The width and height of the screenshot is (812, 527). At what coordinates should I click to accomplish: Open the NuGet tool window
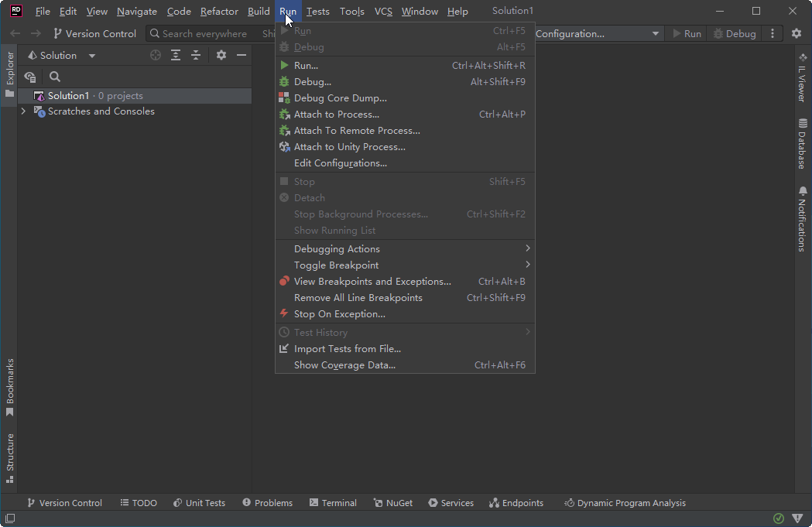coord(393,503)
